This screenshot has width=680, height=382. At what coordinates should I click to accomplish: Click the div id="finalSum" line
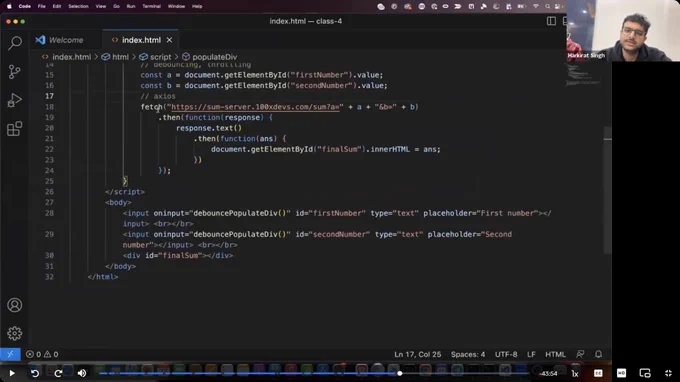point(178,255)
